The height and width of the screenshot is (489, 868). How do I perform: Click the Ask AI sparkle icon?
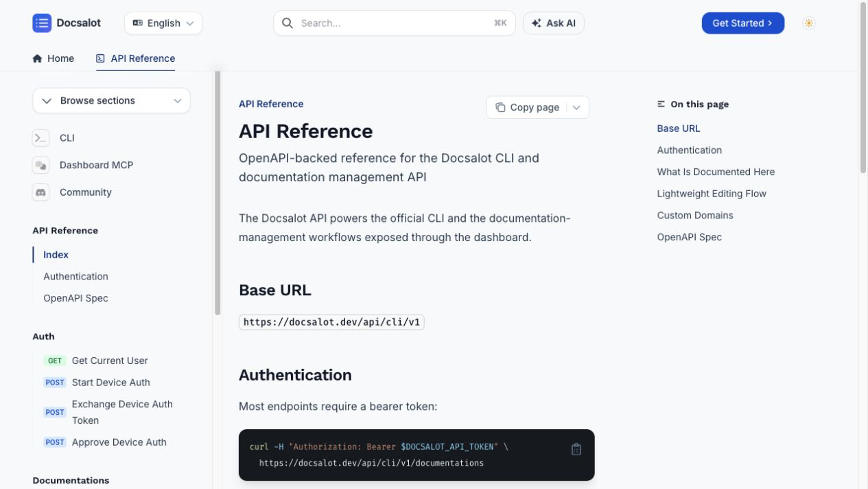point(537,23)
